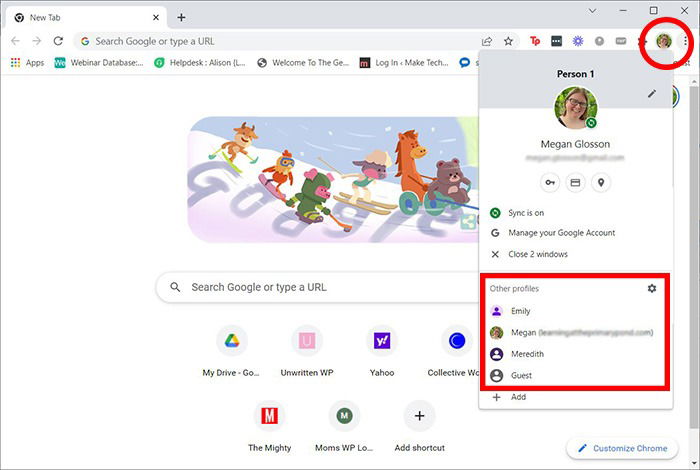Switch to the other Megan profile
This screenshot has height=470, width=700.
(x=575, y=333)
